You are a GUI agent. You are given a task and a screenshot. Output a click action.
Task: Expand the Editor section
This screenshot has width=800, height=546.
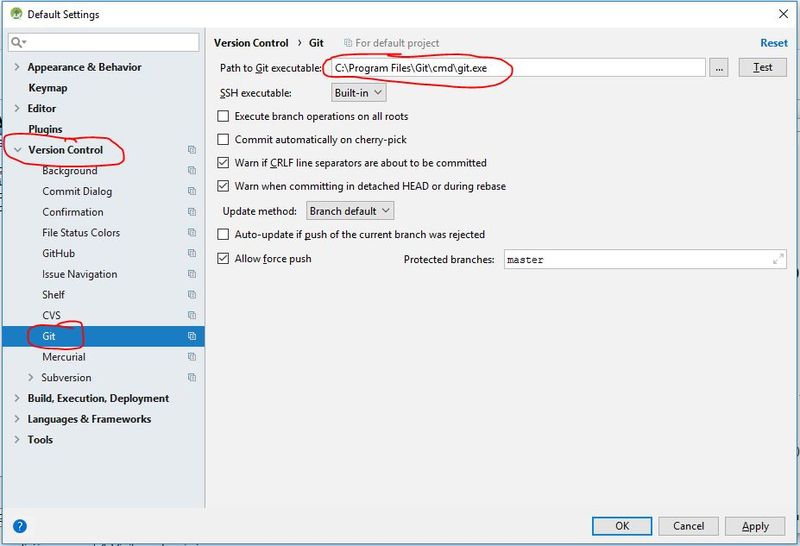tap(17, 108)
